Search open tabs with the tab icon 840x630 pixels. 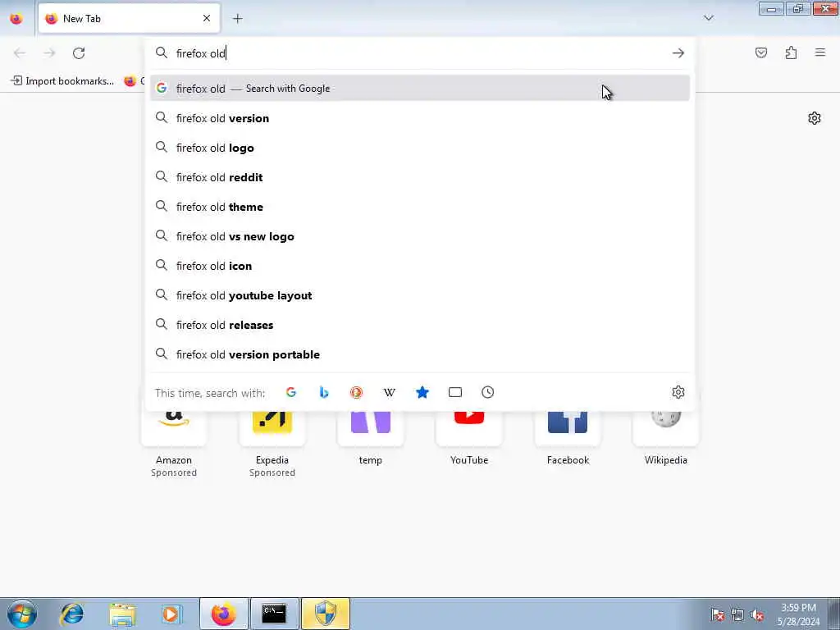tap(454, 392)
